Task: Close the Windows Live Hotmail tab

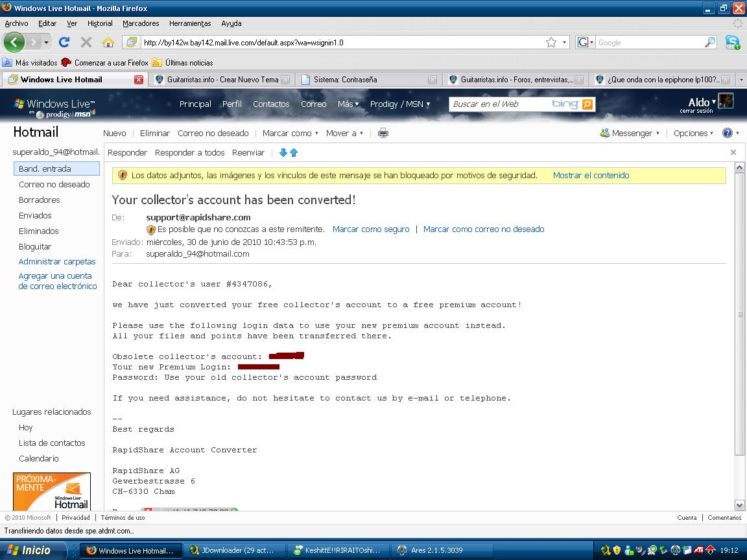Action: (x=139, y=80)
